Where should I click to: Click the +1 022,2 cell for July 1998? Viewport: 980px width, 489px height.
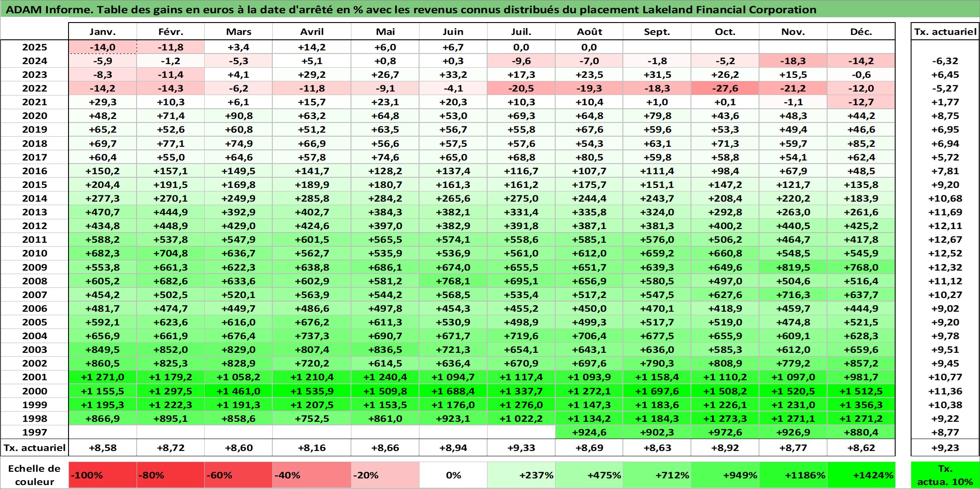coord(521,418)
